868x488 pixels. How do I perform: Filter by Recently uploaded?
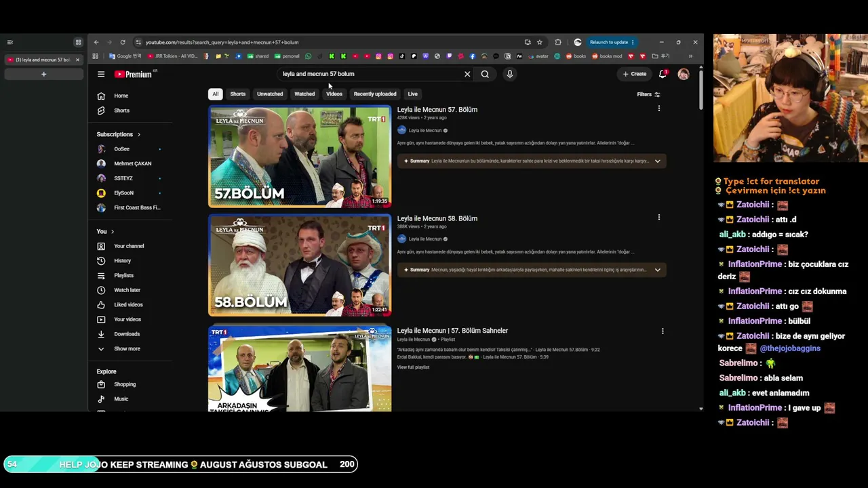375,94
